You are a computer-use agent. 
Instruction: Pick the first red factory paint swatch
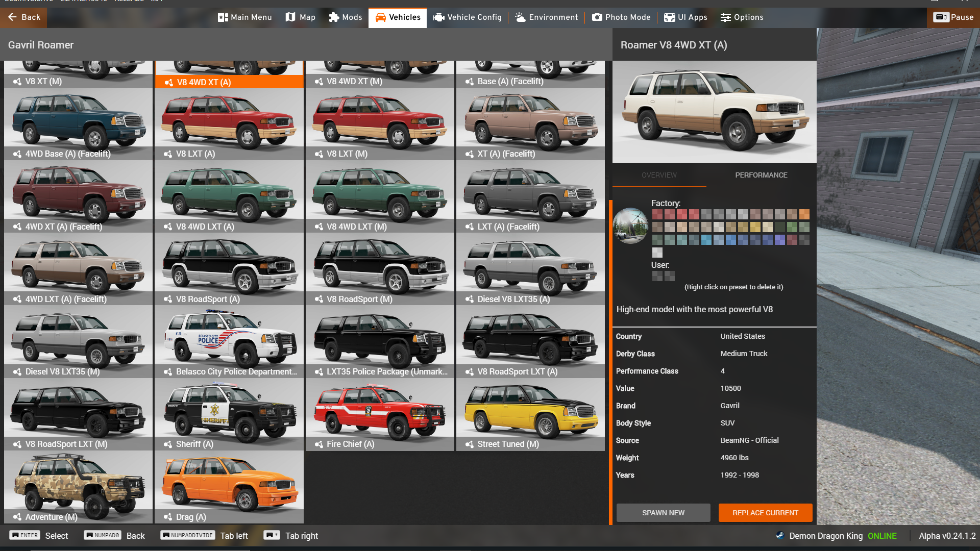(657, 214)
